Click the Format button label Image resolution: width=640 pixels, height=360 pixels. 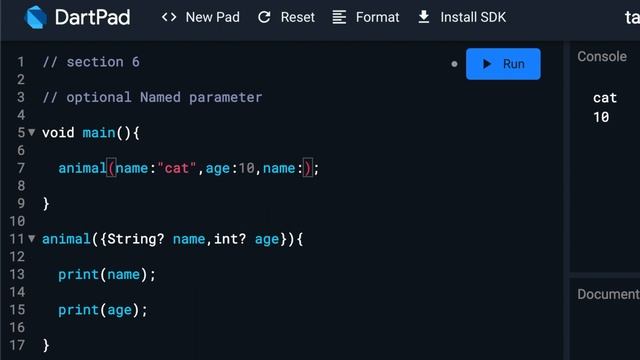pos(378,17)
